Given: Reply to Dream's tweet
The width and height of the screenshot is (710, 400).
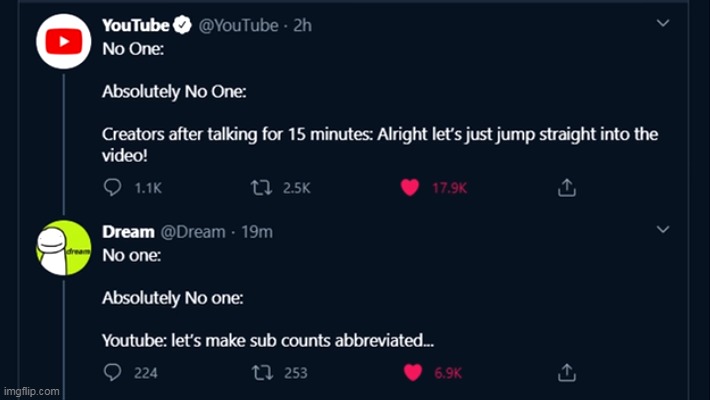Looking at the screenshot, I should point(113,373).
